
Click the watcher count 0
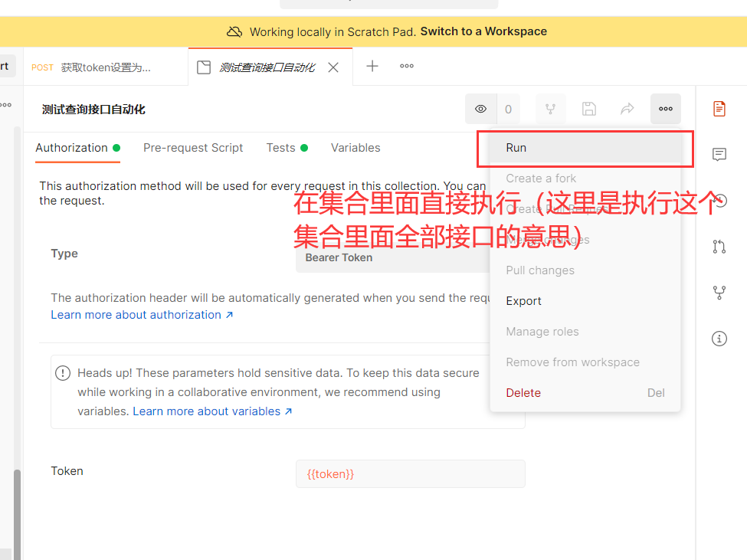508,110
